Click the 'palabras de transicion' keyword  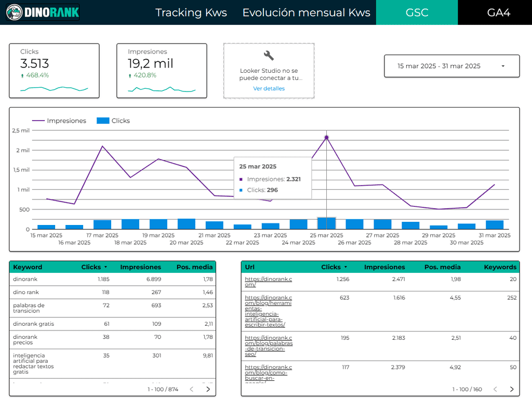pos(29,308)
